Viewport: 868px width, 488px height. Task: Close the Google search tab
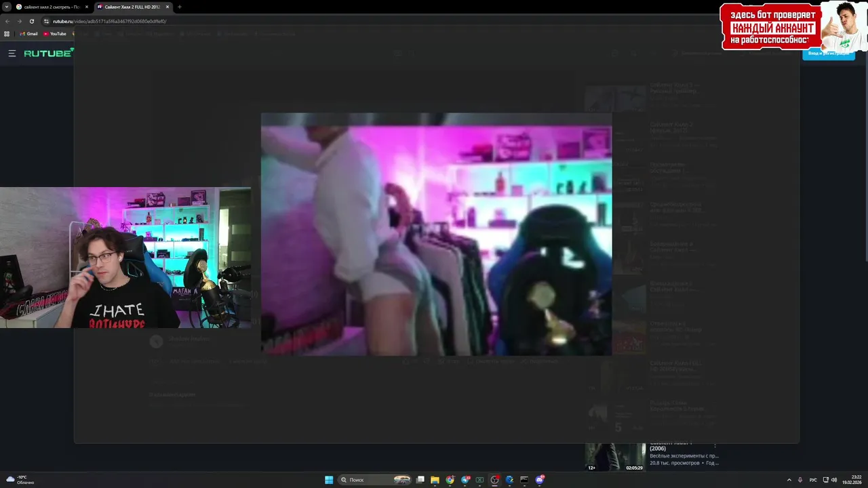coord(86,7)
